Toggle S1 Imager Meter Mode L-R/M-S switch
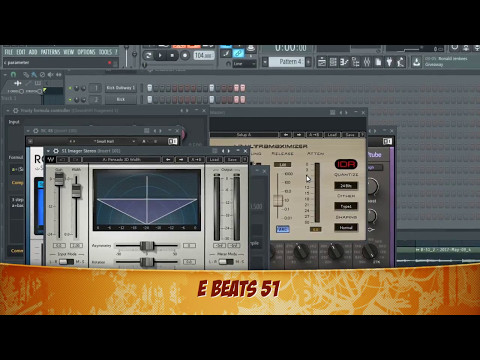 point(226,262)
